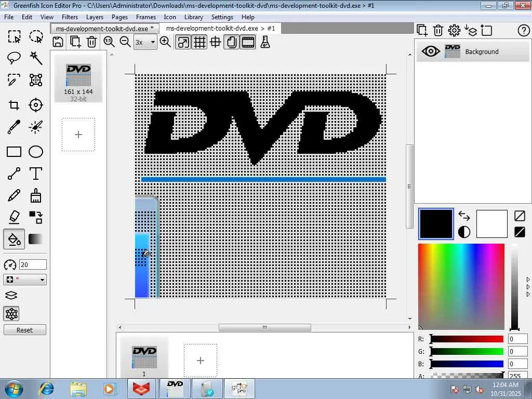Open Windows Explorer folder on taskbar
Screen dimensions: 532x399
[x=78, y=389]
